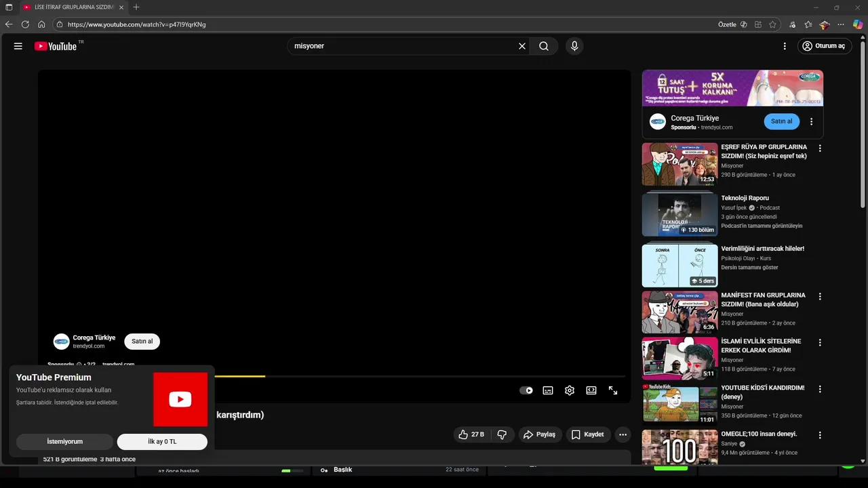868x488 pixels.
Task: Click Podcast'in tamamını görüntüleyin link
Action: (762, 226)
